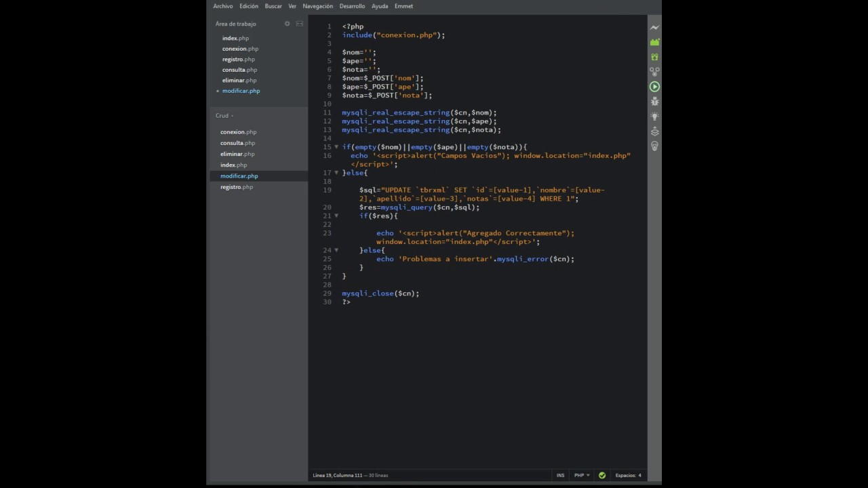Viewport: 868px width, 488px height.
Task: Click the green play circle icon
Action: pyautogui.click(x=654, y=87)
